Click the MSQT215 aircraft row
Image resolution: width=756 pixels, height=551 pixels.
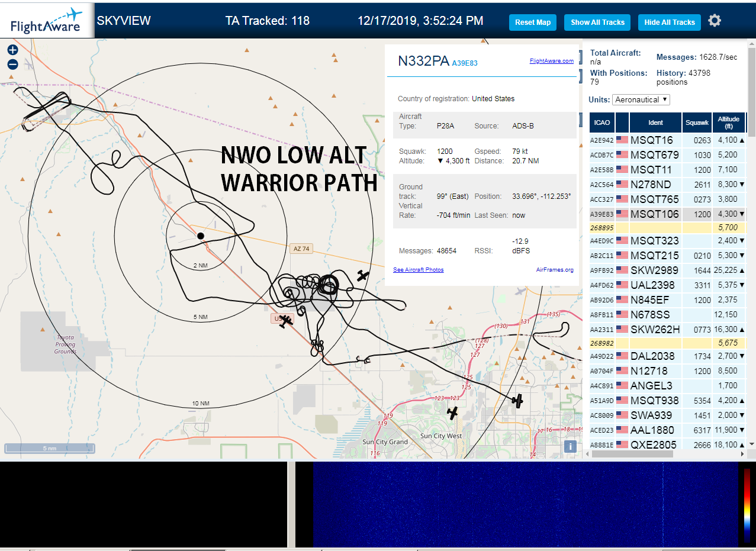(667, 256)
